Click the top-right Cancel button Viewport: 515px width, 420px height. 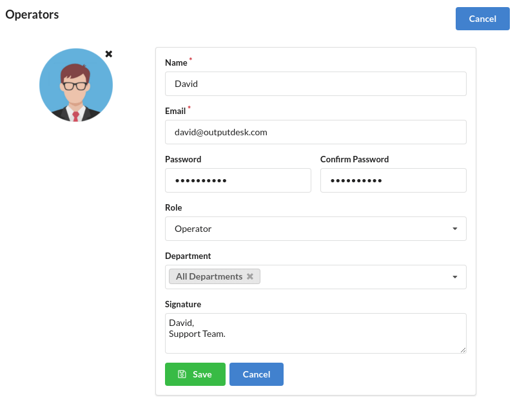[483, 19]
